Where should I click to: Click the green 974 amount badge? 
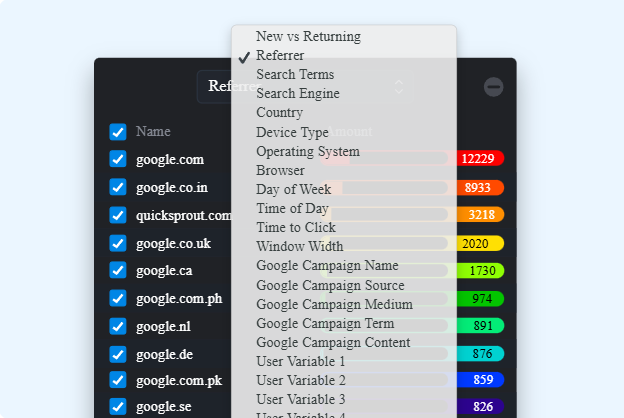(480, 299)
